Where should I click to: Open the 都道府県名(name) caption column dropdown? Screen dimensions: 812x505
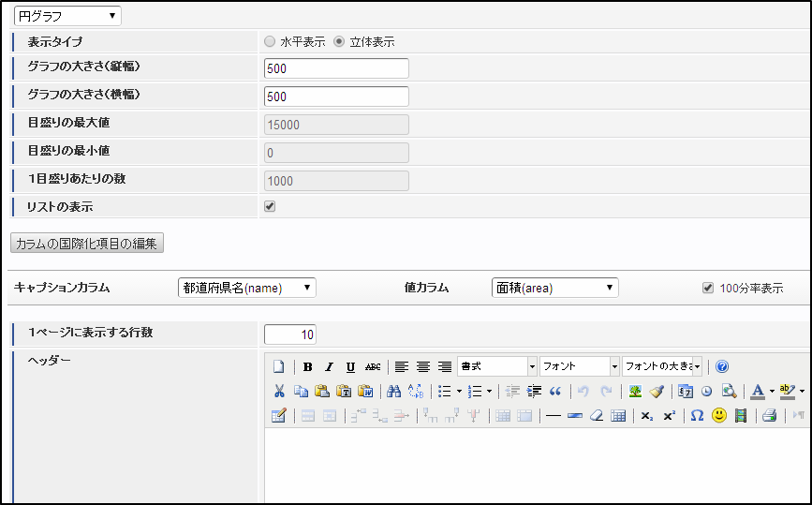tap(247, 288)
